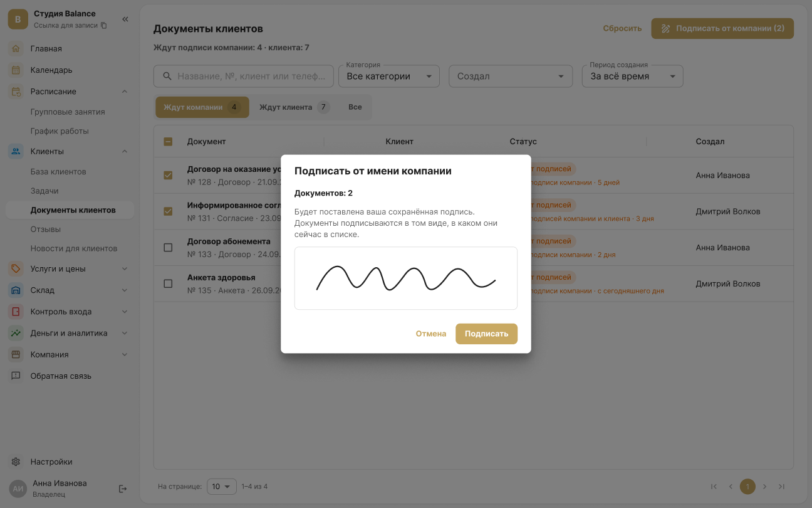Open Документы клиентов in the sidebar

[70, 210]
